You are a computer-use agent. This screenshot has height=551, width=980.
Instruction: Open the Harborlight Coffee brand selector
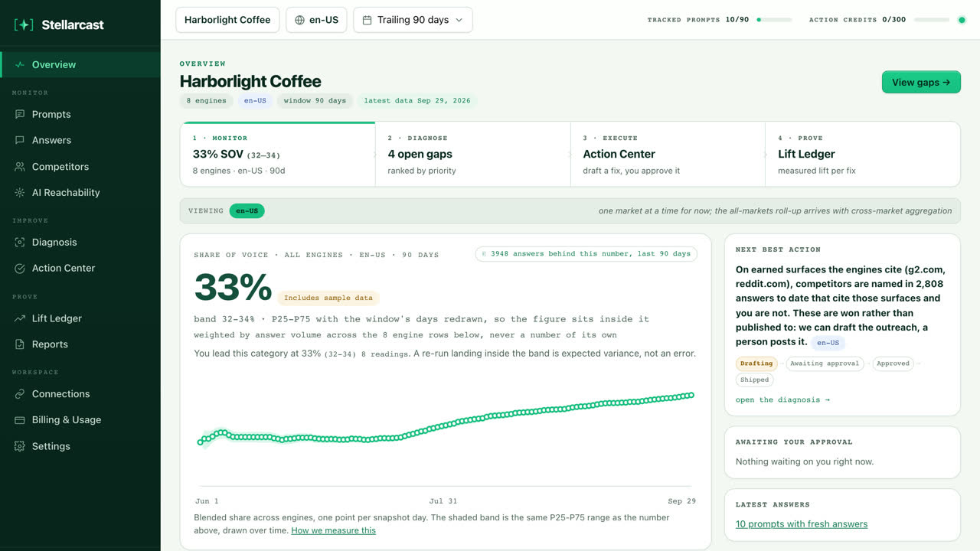pyautogui.click(x=227, y=20)
